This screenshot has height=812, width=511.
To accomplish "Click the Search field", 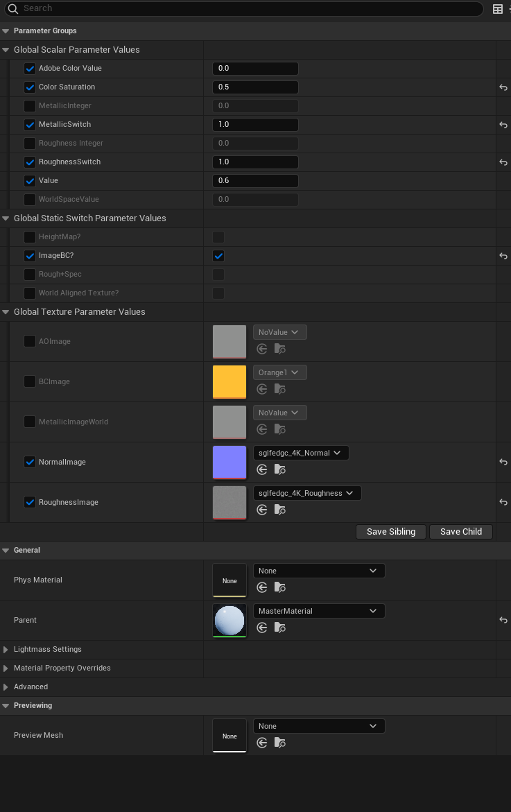I will pos(244,9).
